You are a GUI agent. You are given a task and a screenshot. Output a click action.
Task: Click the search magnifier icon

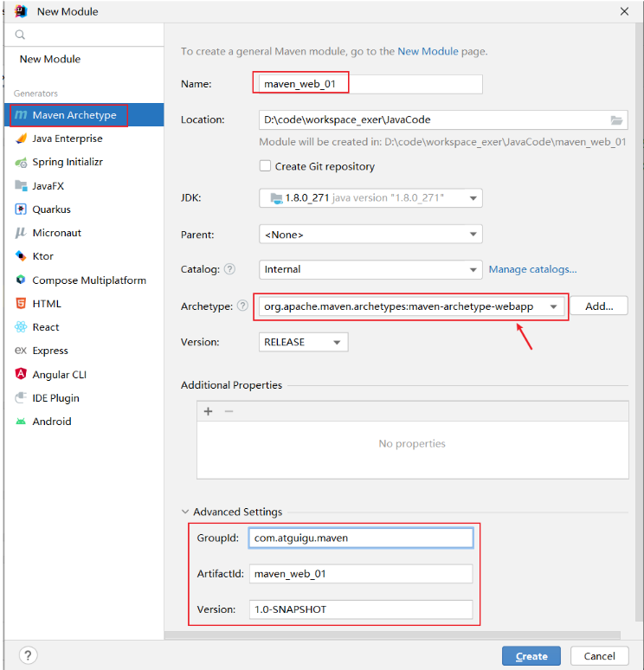pyautogui.click(x=20, y=35)
